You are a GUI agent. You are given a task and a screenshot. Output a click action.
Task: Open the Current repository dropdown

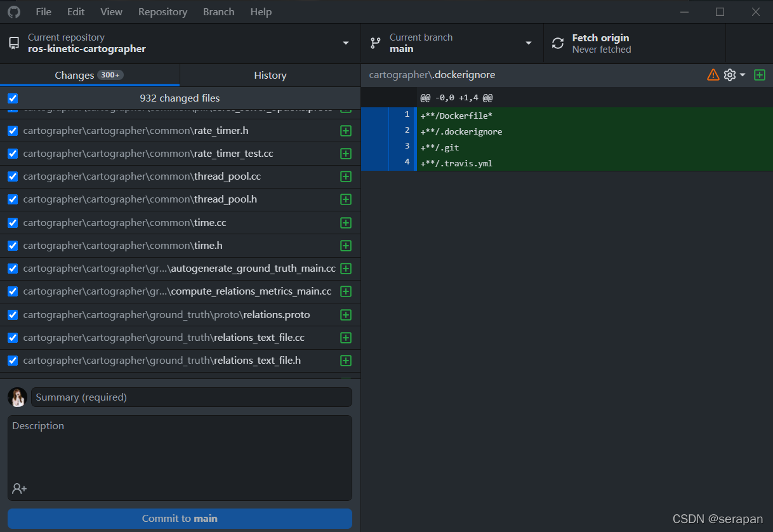(180, 43)
